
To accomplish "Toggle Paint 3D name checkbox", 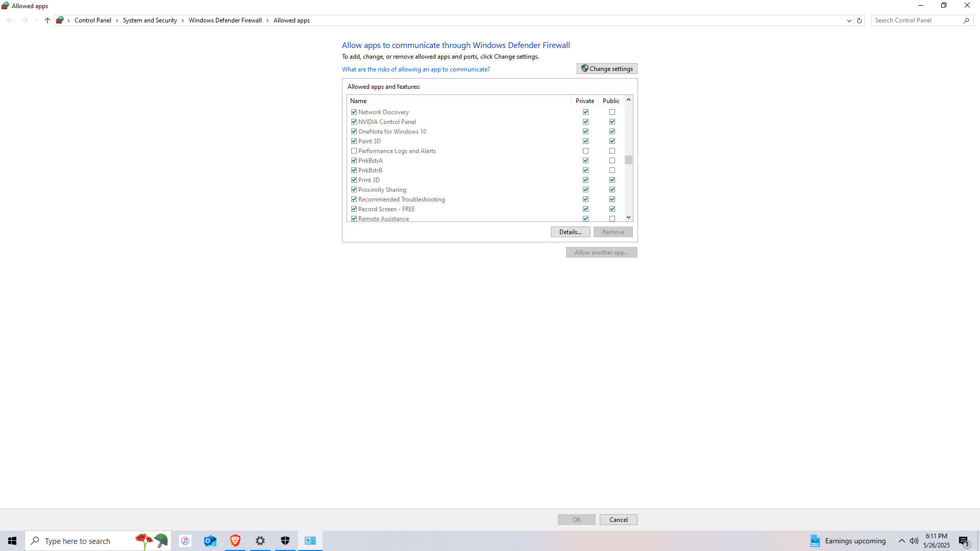I will [x=354, y=141].
